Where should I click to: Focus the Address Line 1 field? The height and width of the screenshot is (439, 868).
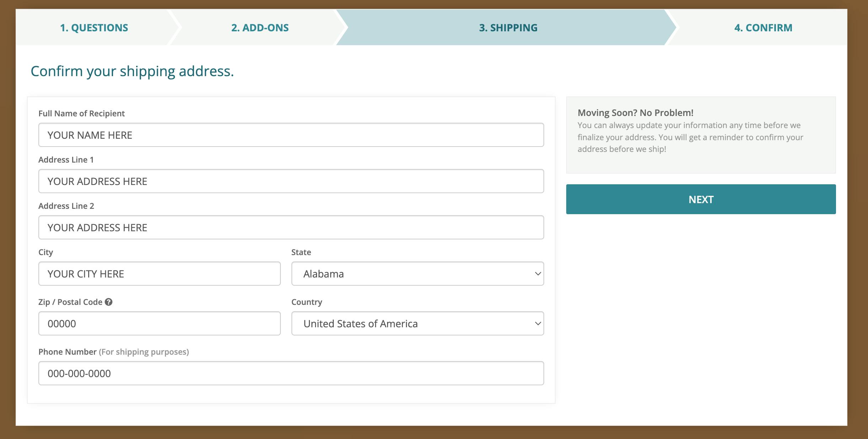[291, 181]
